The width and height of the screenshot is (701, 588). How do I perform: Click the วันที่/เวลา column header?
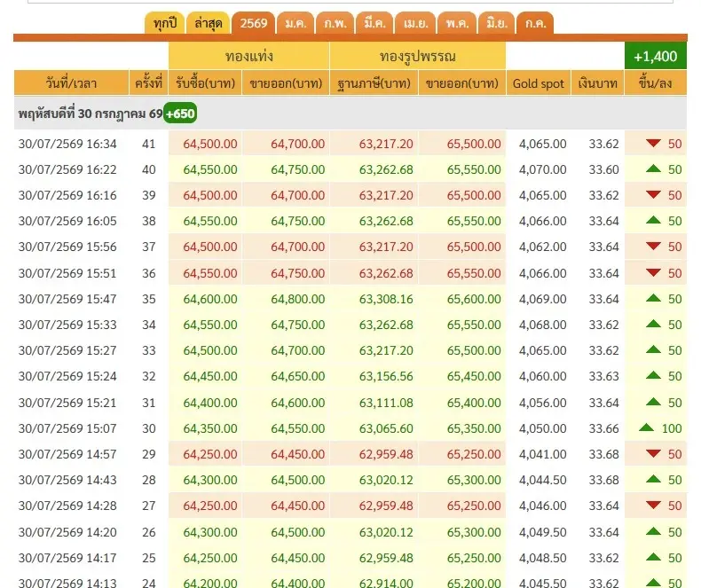[x=71, y=83]
